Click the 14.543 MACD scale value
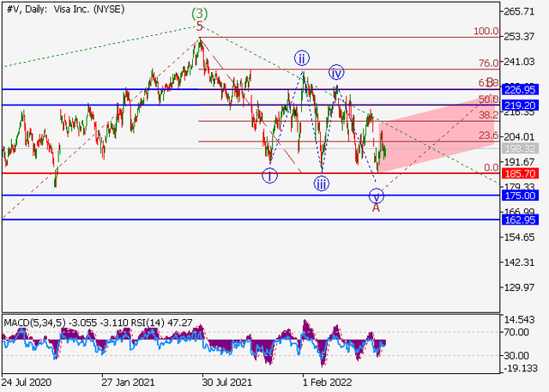549x392 pixels. [519, 320]
